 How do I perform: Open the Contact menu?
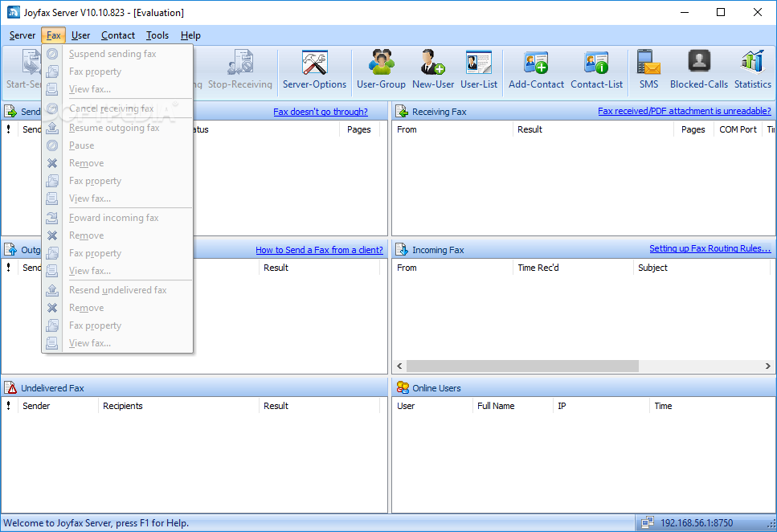click(x=118, y=35)
